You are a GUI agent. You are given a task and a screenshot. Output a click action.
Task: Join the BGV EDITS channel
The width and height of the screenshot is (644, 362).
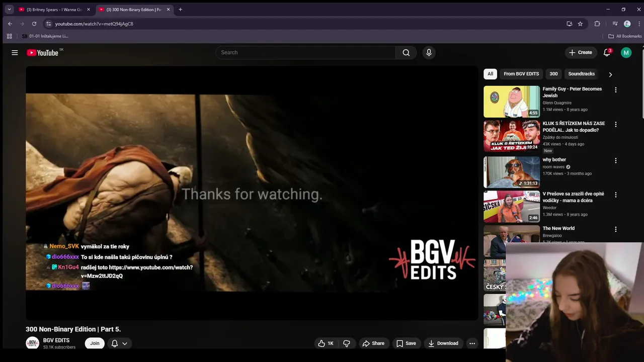pos(95,343)
